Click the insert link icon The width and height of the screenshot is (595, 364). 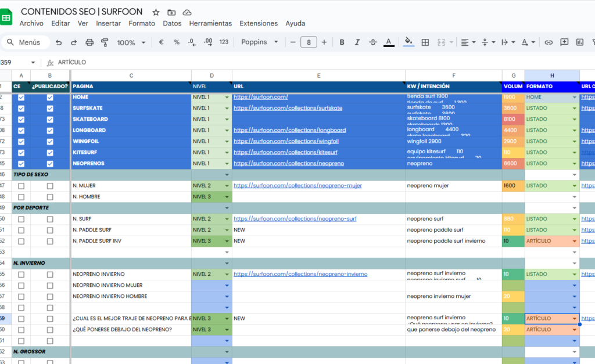[549, 42]
